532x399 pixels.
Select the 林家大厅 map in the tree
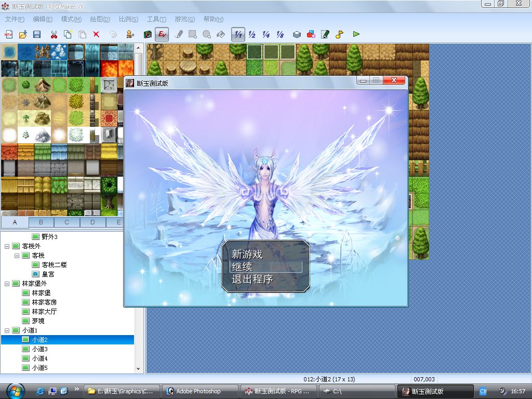(x=44, y=312)
